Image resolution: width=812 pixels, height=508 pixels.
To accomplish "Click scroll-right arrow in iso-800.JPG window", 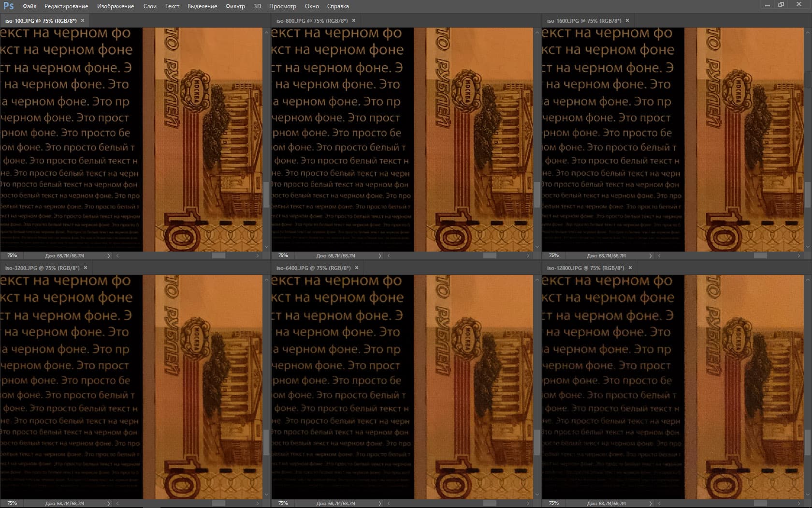I will point(528,255).
